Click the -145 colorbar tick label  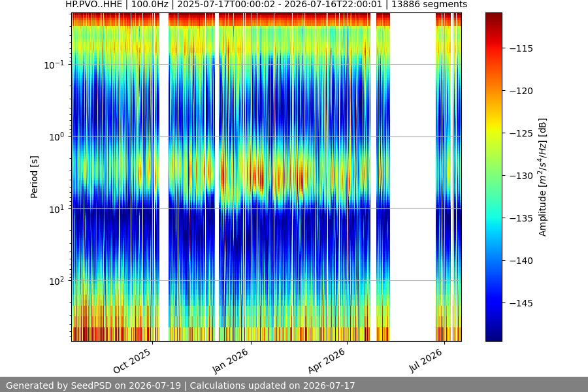521,302
